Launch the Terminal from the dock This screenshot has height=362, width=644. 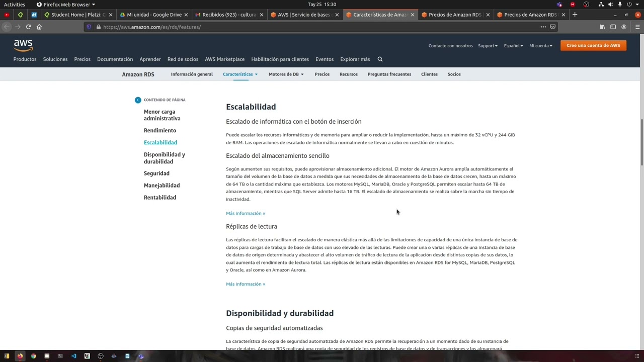pos(60,356)
